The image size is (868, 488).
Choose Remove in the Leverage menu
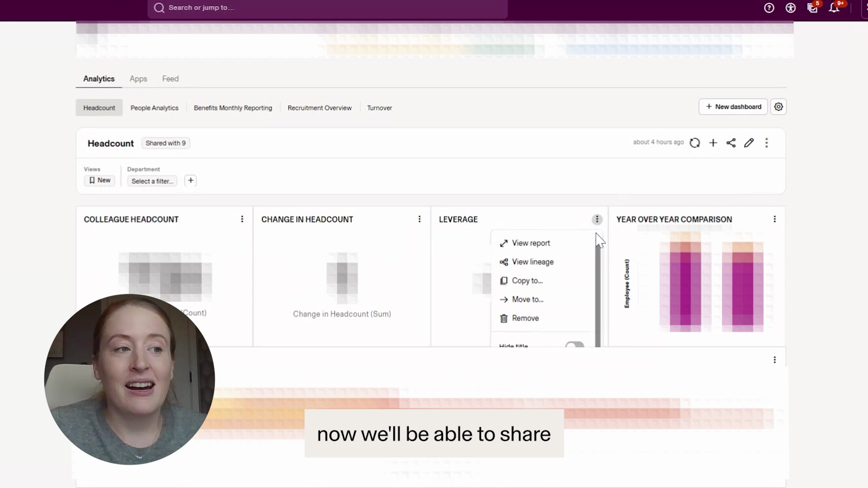tap(525, 319)
